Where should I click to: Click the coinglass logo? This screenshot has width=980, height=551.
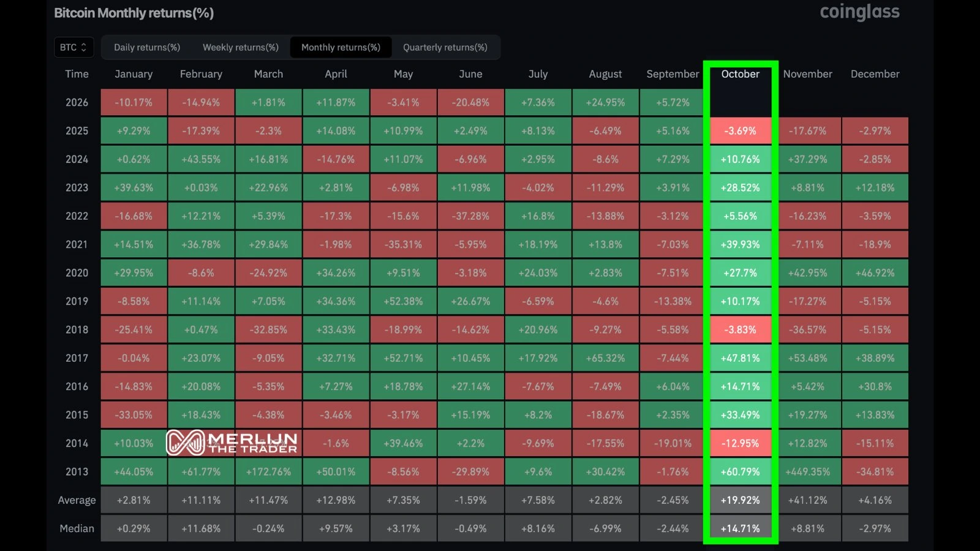(860, 12)
